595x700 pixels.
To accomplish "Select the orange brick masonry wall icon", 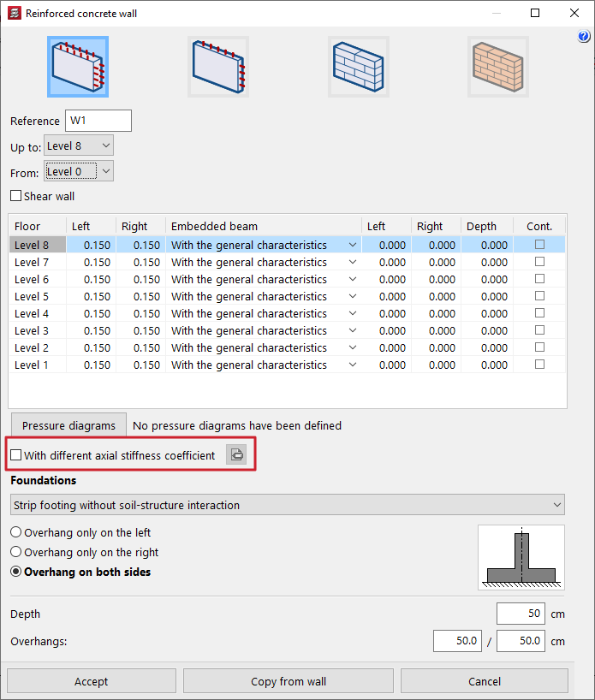I will (498, 67).
